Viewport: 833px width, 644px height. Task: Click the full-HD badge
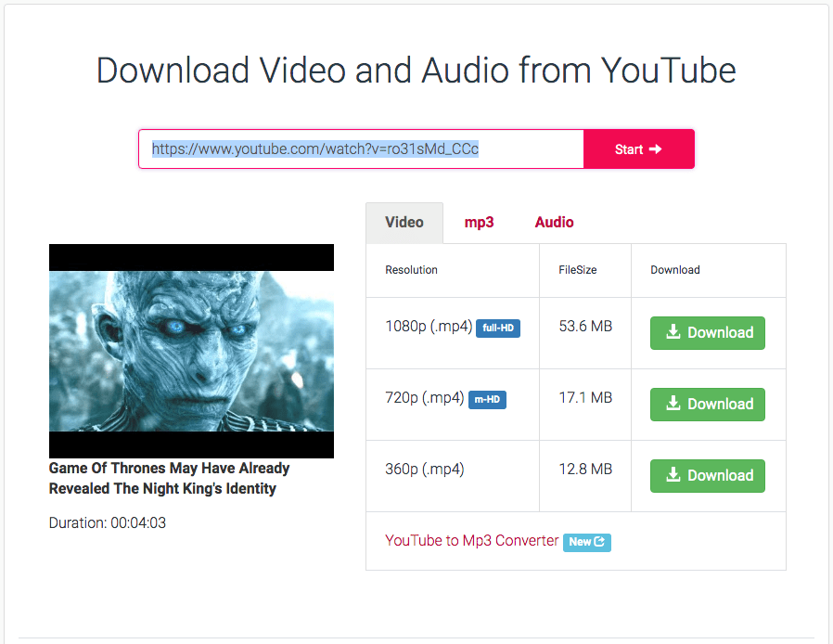(x=498, y=328)
